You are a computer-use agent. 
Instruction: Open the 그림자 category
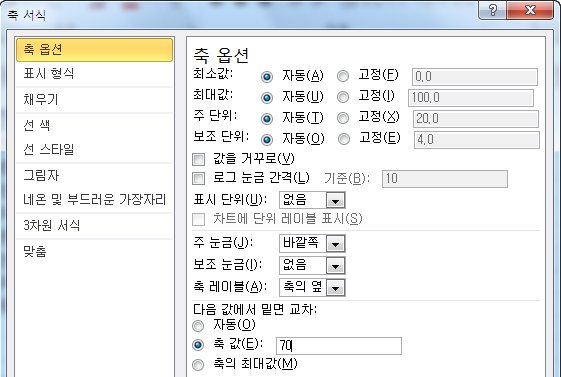tap(94, 175)
